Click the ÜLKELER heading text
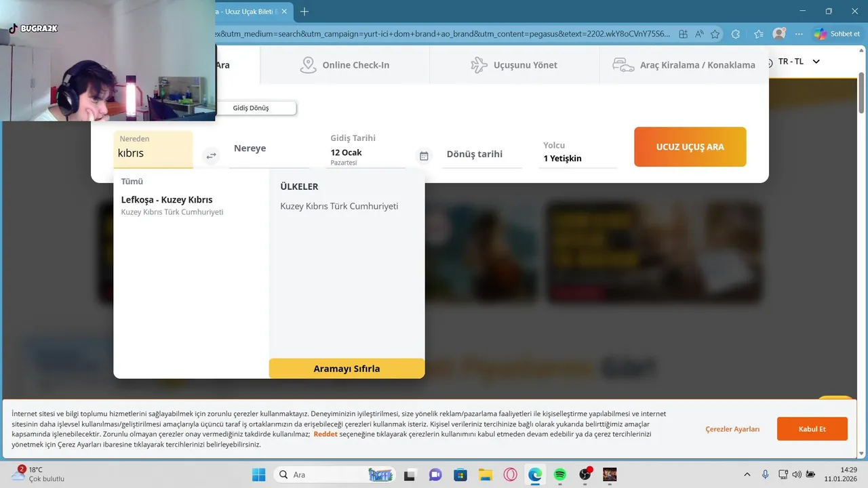This screenshot has height=488, width=868. pos(299,186)
